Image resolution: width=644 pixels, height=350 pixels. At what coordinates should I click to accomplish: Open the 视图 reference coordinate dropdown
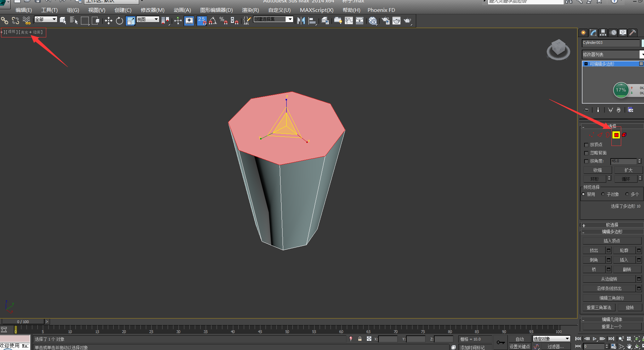pyautogui.click(x=148, y=19)
